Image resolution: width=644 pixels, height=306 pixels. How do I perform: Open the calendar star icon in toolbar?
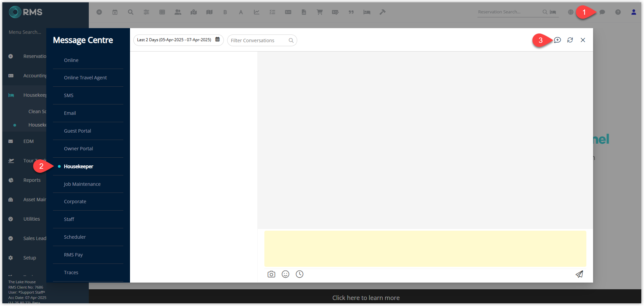coord(115,12)
